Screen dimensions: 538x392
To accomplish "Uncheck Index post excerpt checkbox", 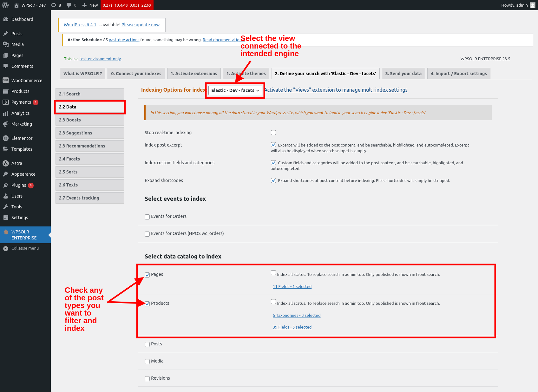I will pos(273,145).
